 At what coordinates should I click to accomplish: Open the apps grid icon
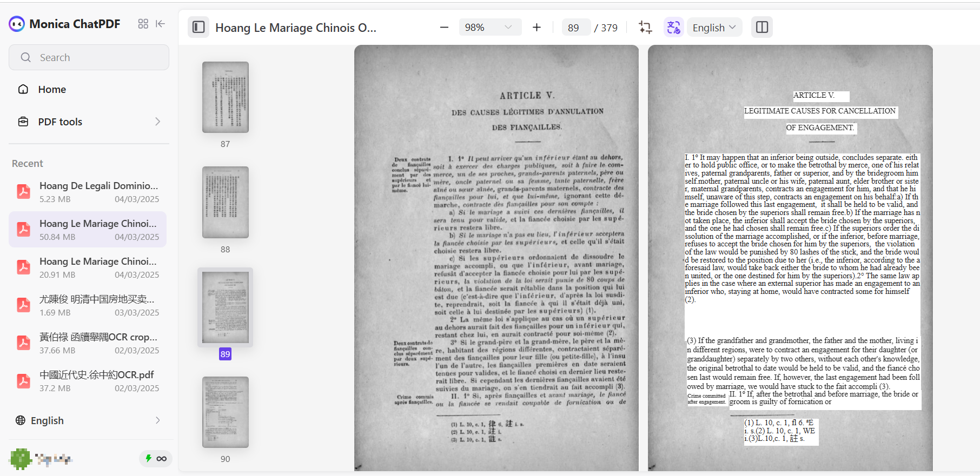[143, 24]
